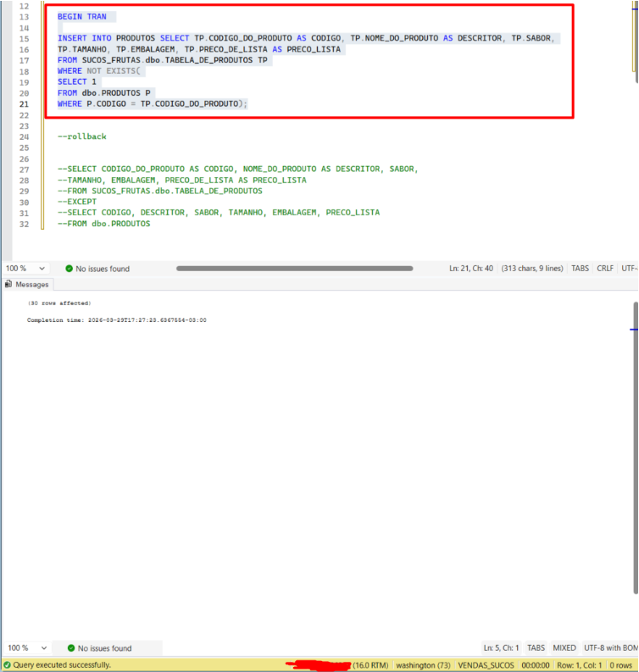Click the VENDAS_SUCOS database status entry
The image size is (639, 672).
pyautogui.click(x=486, y=664)
